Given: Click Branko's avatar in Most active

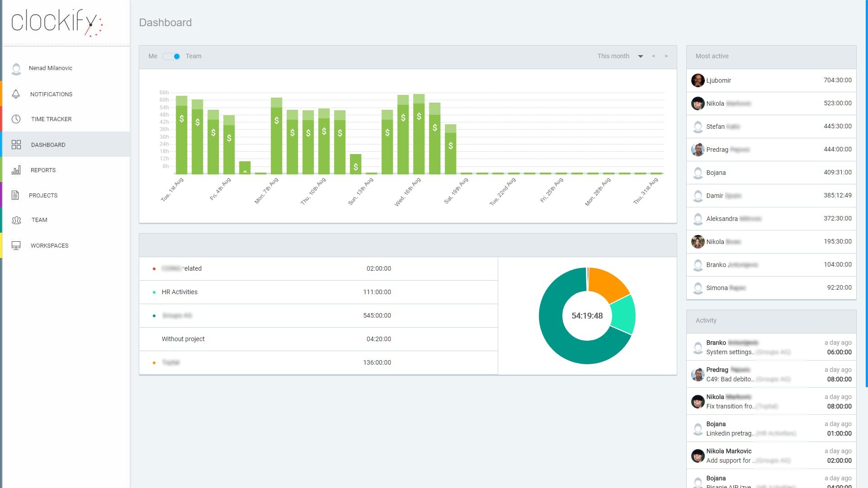Looking at the screenshot, I should pyautogui.click(x=698, y=265).
